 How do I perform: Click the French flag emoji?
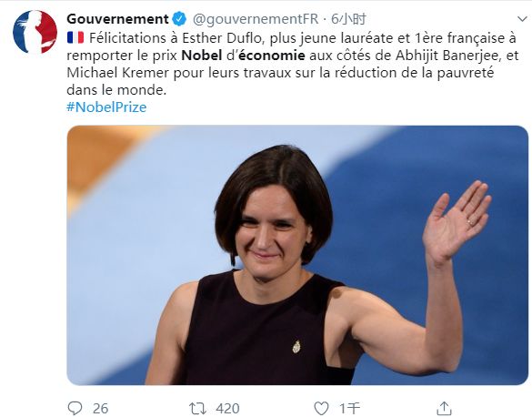[75, 37]
